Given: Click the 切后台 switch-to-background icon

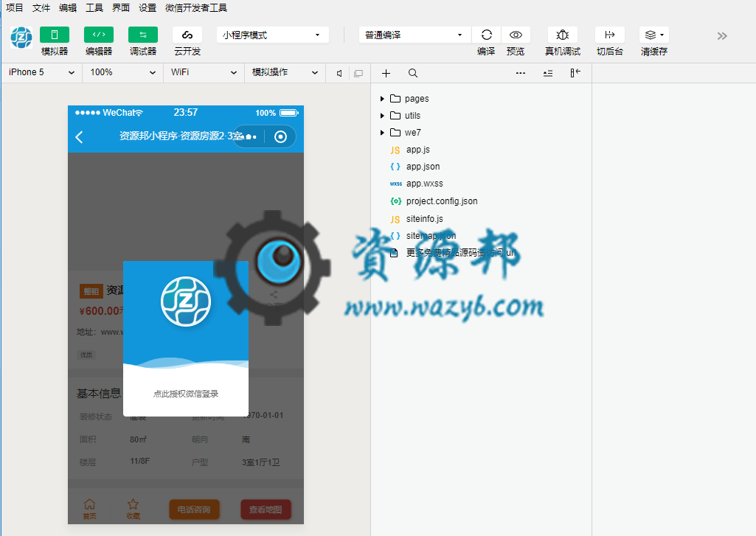Looking at the screenshot, I should [x=609, y=35].
